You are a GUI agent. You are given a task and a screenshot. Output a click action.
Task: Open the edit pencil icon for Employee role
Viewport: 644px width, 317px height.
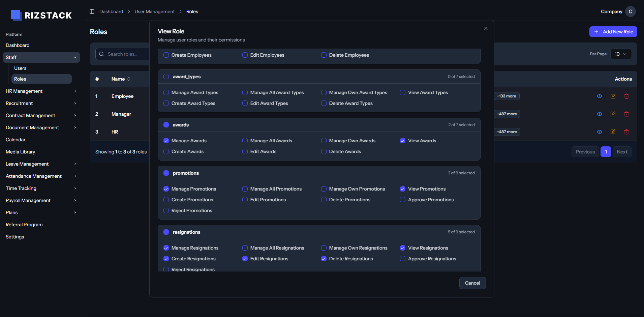tap(613, 96)
